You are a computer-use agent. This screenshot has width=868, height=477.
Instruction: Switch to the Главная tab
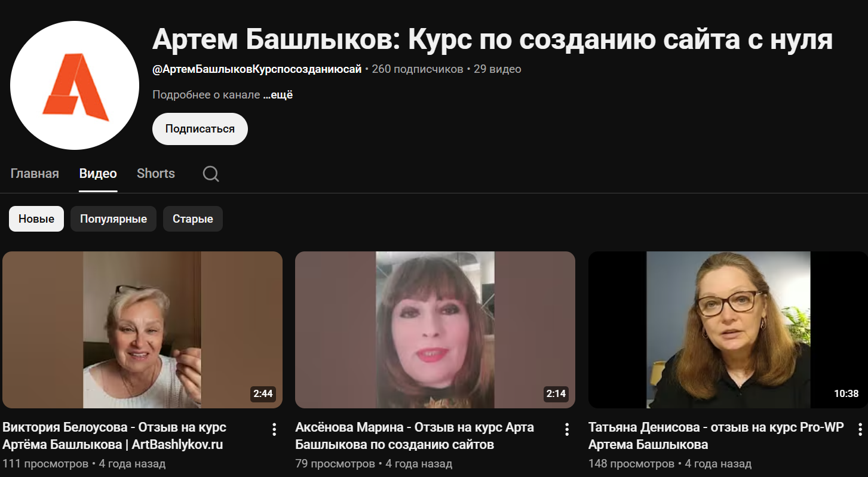click(x=35, y=174)
